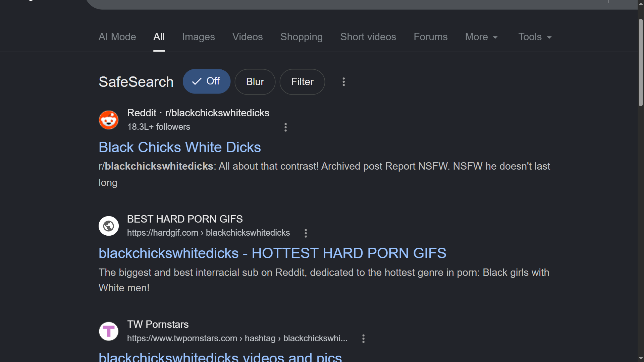
Task: Switch to the Videos tab
Action: pos(248,37)
